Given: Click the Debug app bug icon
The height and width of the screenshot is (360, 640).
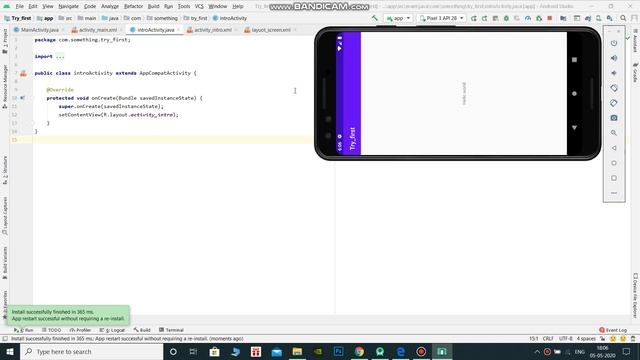Looking at the screenshot, I should click(x=506, y=18).
